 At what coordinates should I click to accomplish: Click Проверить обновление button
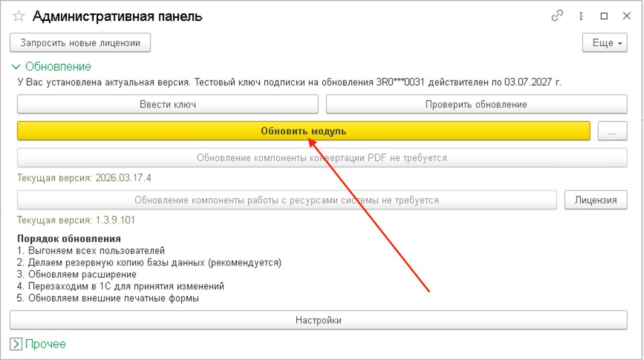pos(477,104)
